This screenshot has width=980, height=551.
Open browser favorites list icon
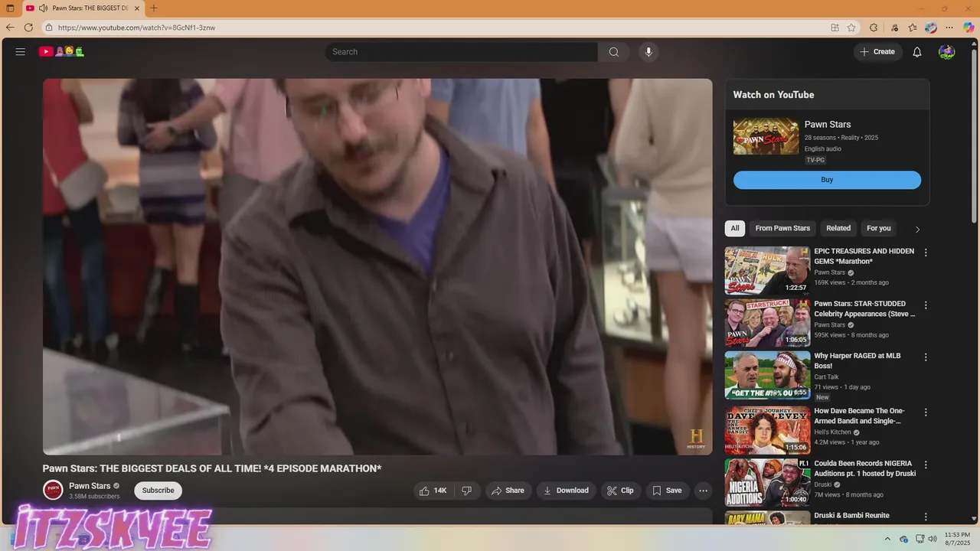coord(913,28)
